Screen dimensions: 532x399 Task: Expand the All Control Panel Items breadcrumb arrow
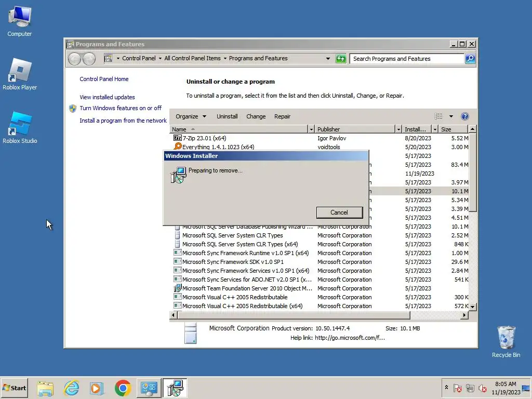[224, 58]
